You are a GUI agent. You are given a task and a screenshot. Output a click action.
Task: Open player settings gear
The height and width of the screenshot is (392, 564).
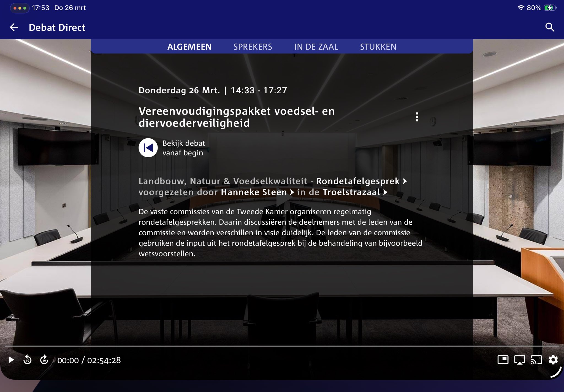[x=553, y=360]
